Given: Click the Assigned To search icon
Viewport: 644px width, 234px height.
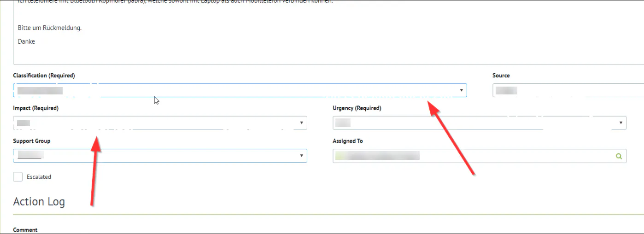Looking at the screenshot, I should [x=619, y=156].
